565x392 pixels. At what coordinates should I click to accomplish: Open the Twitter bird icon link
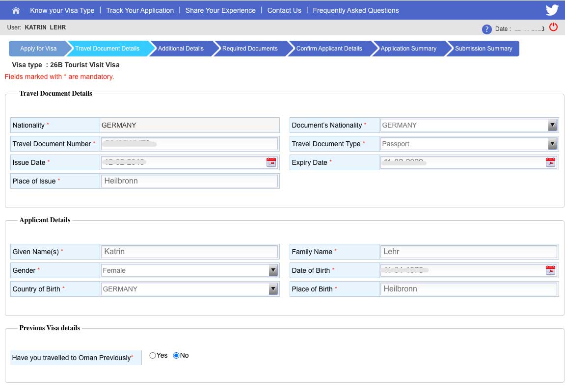click(552, 10)
